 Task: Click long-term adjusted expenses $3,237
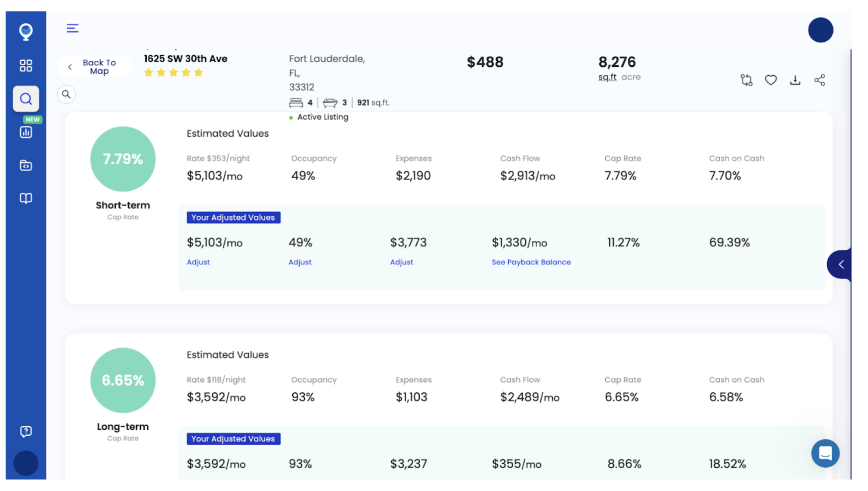coord(408,464)
